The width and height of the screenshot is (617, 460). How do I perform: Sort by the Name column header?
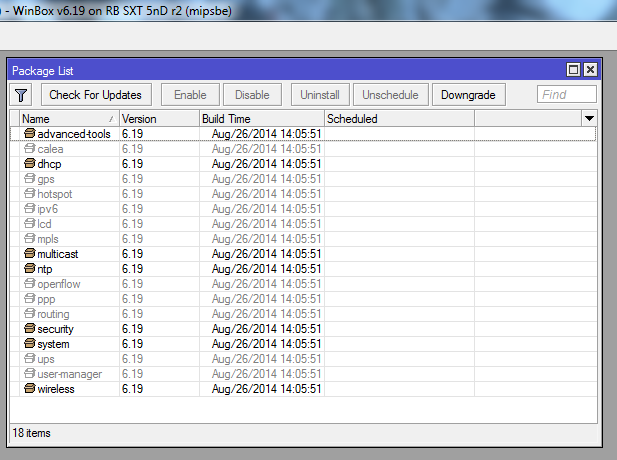69,118
